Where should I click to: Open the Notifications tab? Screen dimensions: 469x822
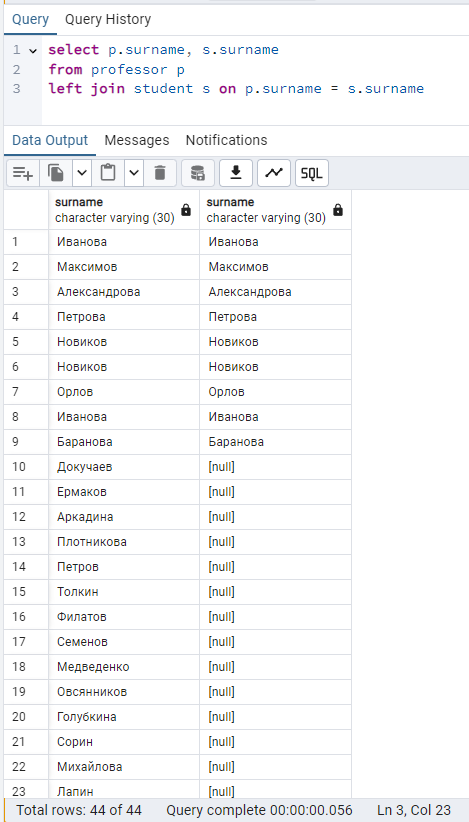tap(226, 140)
